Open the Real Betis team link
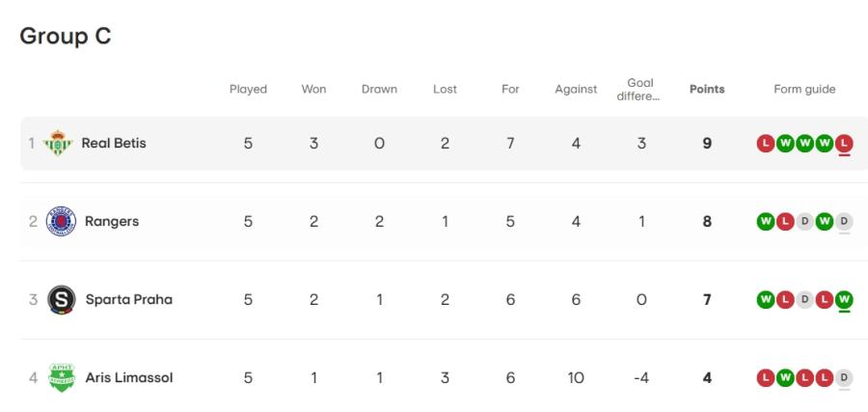Screen dimensions: 868x412 coord(114,144)
